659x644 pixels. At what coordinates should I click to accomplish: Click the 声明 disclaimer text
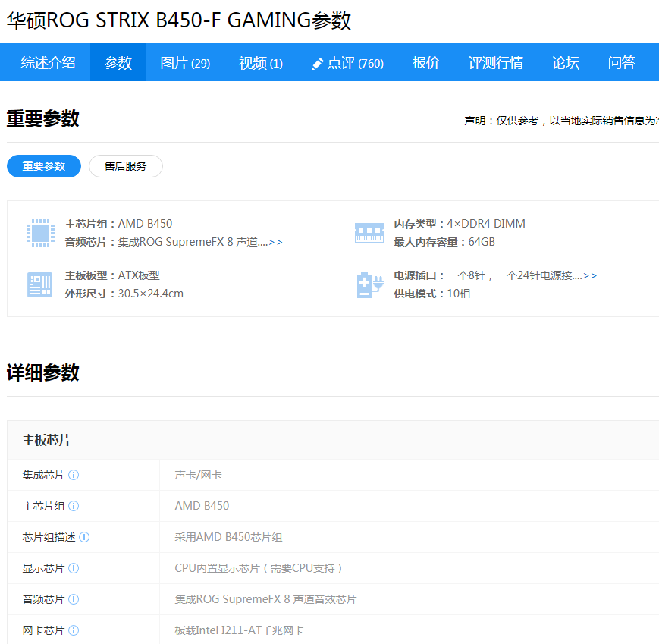[x=561, y=121]
